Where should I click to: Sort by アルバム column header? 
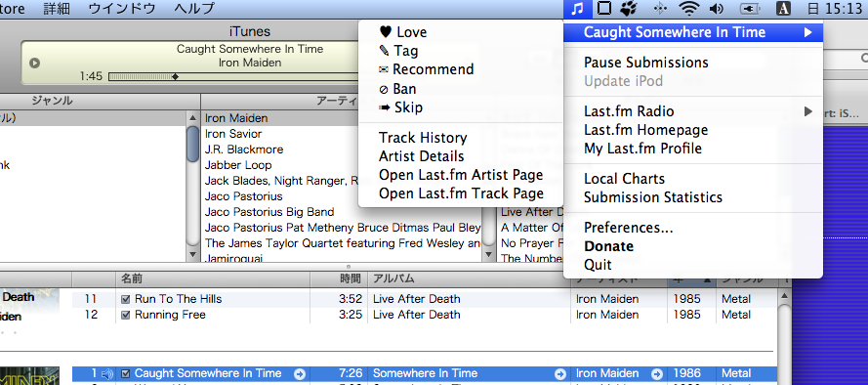pos(469,278)
